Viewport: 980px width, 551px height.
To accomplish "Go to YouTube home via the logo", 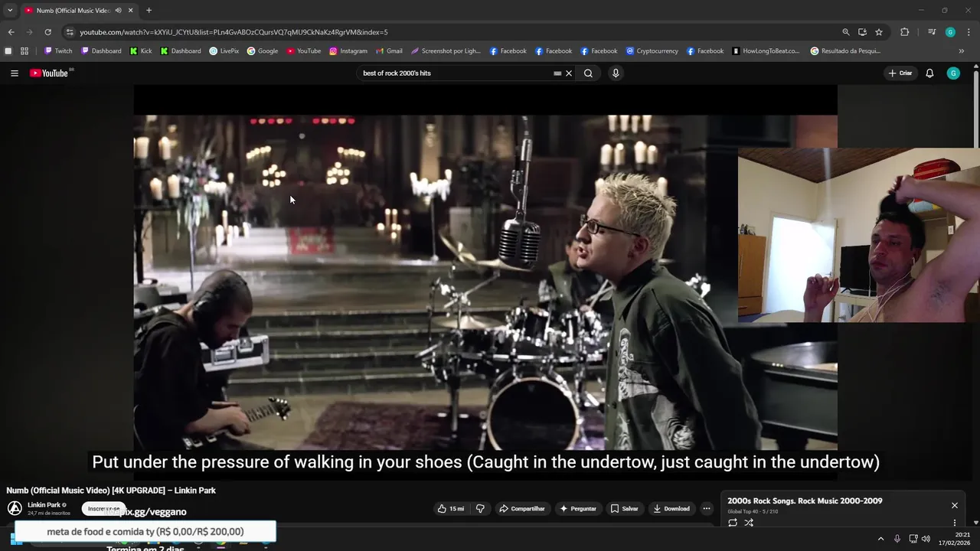I will [x=49, y=73].
